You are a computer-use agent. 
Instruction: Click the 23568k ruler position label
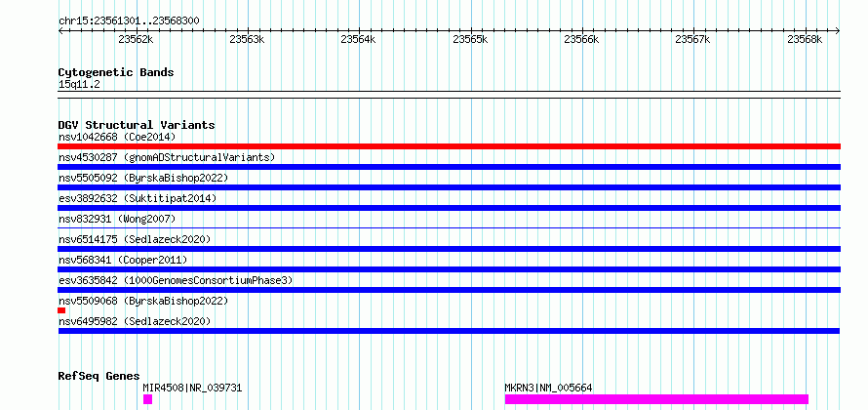[806, 39]
